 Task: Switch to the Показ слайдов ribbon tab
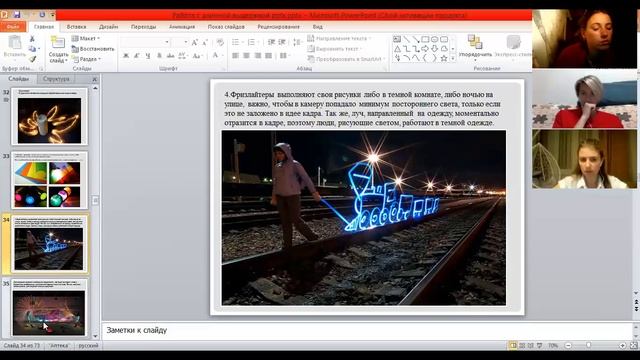[226, 27]
